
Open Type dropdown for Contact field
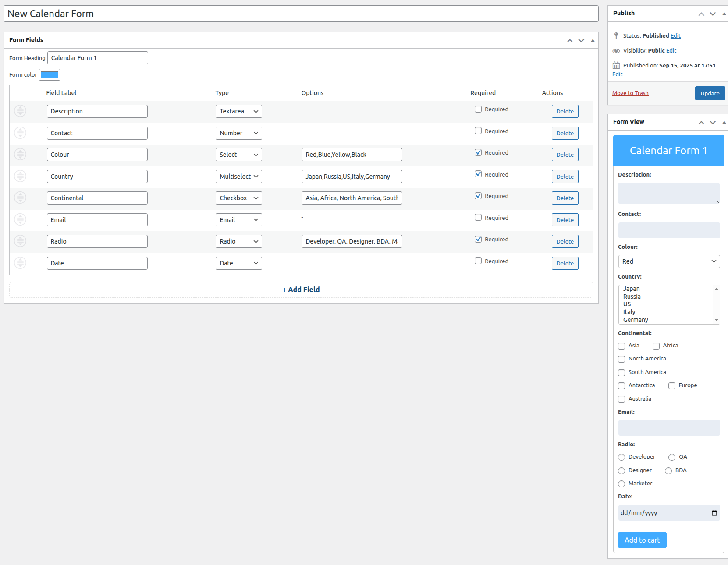click(x=238, y=133)
